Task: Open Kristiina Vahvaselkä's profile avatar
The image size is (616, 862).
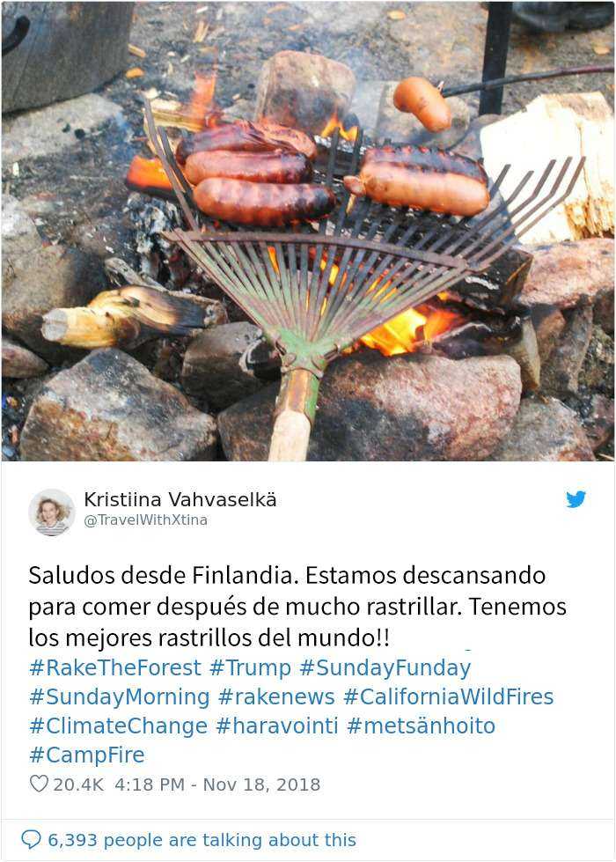Action: pos(52,512)
